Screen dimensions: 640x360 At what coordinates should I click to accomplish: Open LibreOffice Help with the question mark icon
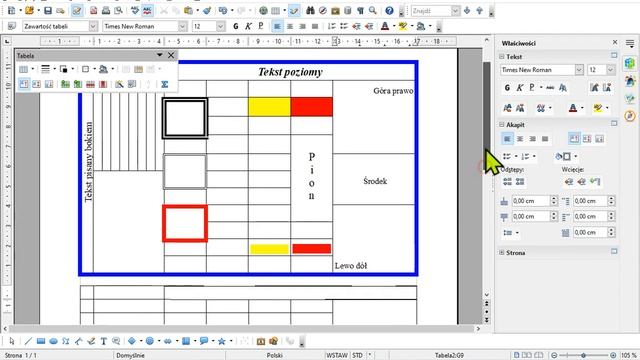click(389, 11)
